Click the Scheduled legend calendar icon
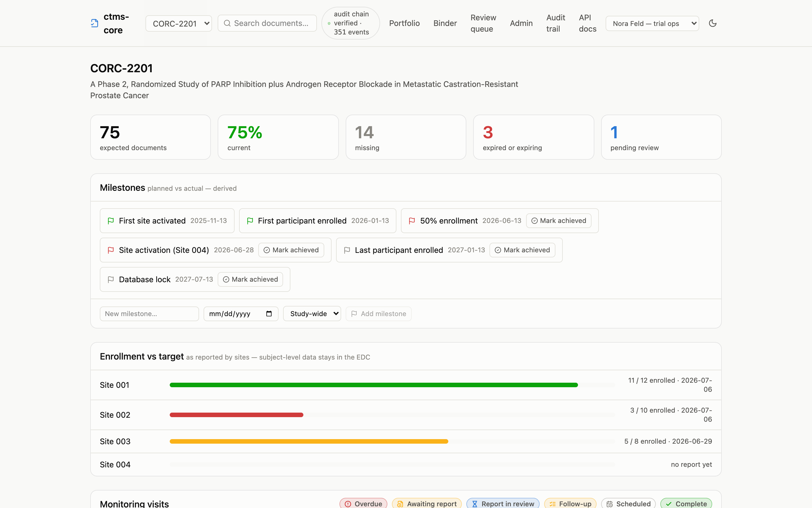 609,504
